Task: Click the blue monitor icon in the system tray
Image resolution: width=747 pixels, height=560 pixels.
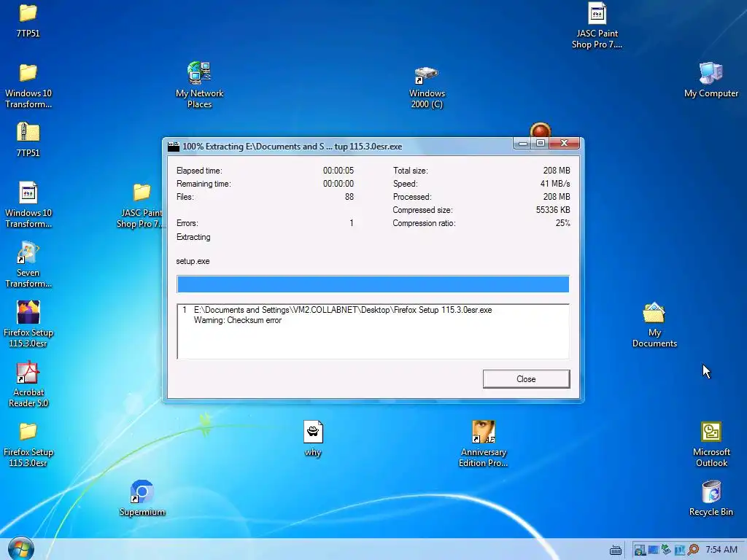Action: point(653,550)
